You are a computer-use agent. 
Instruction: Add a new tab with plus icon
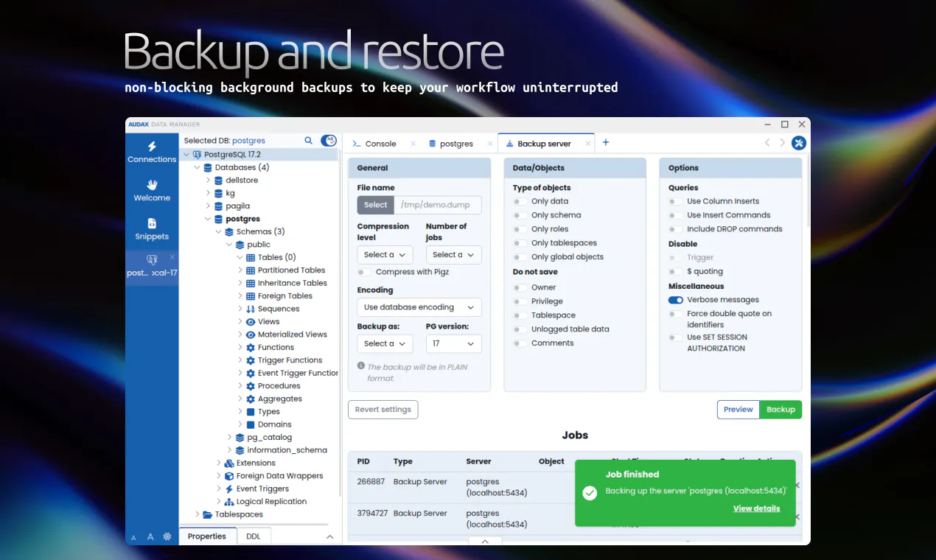[606, 142]
